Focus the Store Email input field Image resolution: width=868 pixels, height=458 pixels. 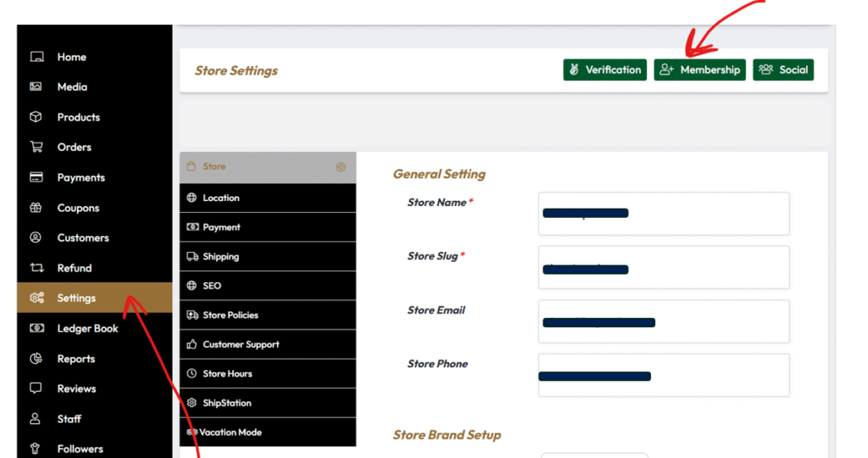click(663, 321)
